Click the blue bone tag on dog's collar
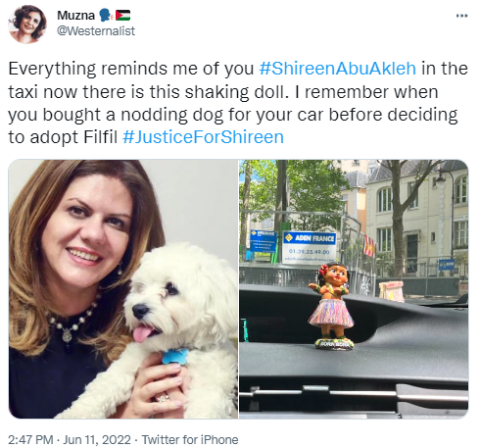Image resolution: width=480 pixels, height=448 pixels. pos(174,357)
